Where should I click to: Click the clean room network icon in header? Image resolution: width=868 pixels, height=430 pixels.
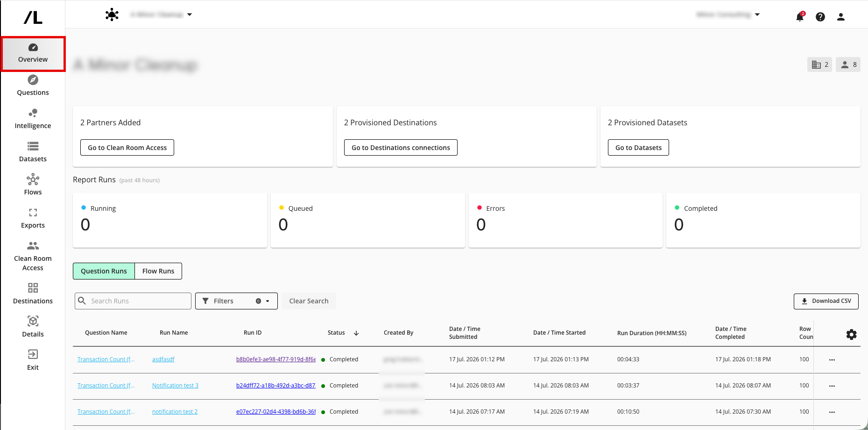tap(112, 14)
